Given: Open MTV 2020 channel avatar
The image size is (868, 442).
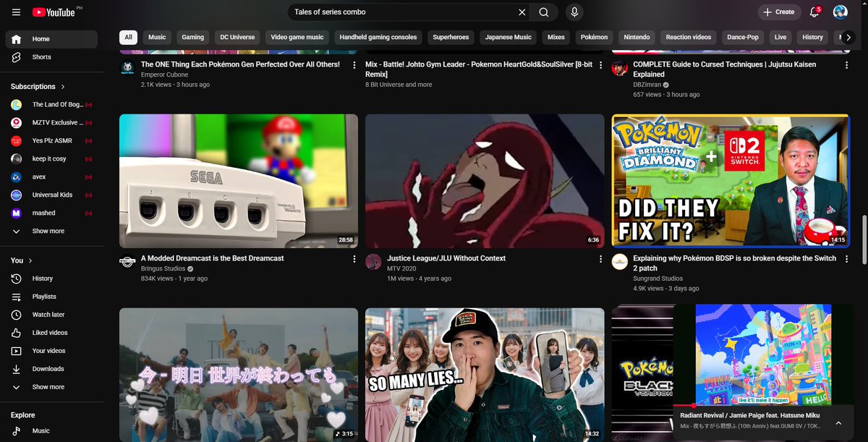Looking at the screenshot, I should coord(373,262).
